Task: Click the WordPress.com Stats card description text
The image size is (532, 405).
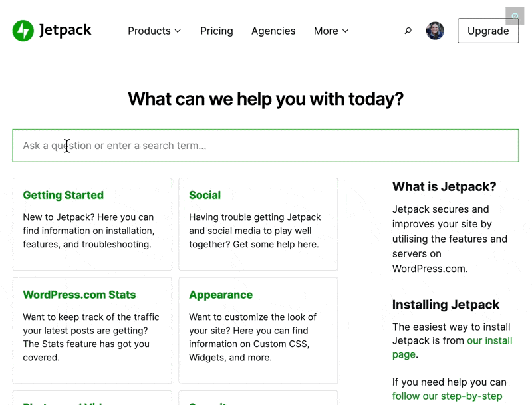Action: pyautogui.click(x=91, y=337)
